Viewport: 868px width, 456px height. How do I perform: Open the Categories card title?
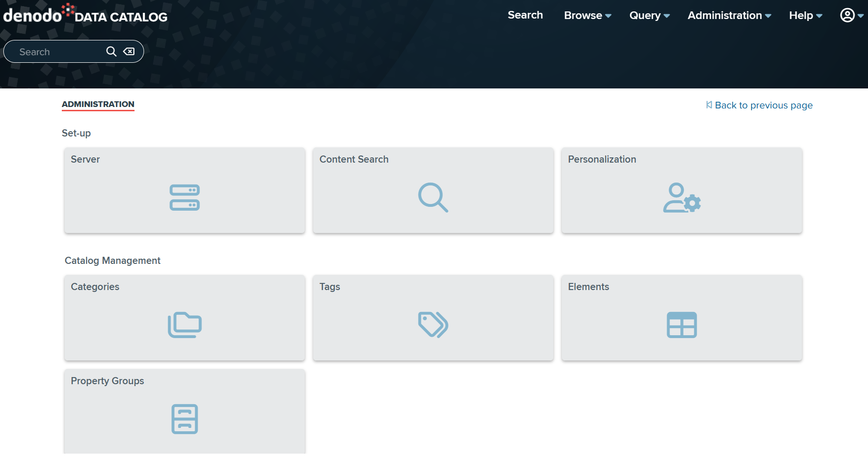pyautogui.click(x=95, y=287)
